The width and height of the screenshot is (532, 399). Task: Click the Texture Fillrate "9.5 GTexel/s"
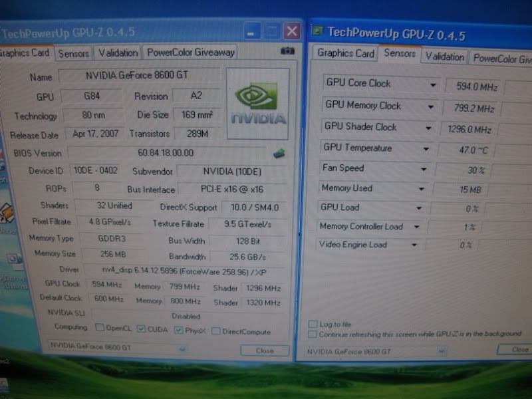[x=247, y=224]
